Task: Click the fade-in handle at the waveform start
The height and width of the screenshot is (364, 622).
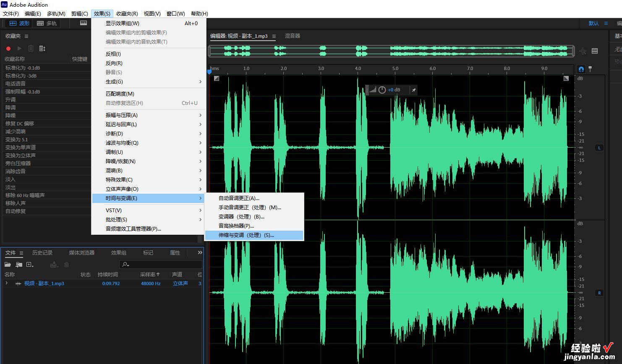Action: click(217, 78)
